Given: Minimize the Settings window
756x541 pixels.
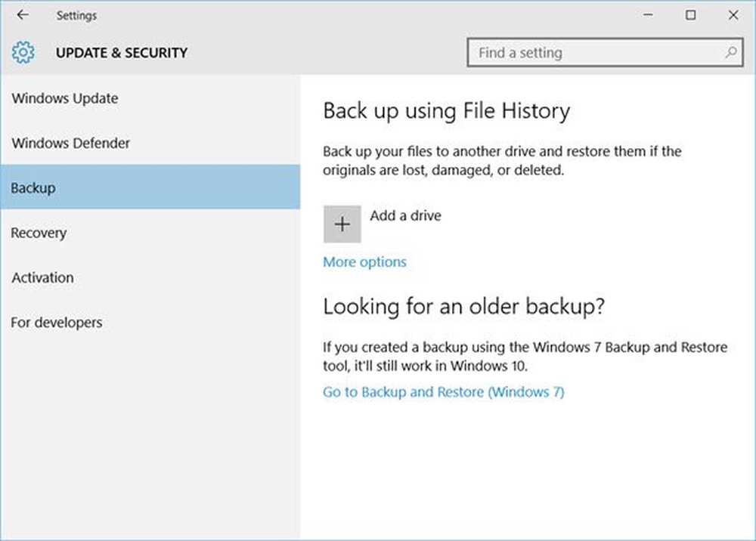Looking at the screenshot, I should (x=647, y=15).
